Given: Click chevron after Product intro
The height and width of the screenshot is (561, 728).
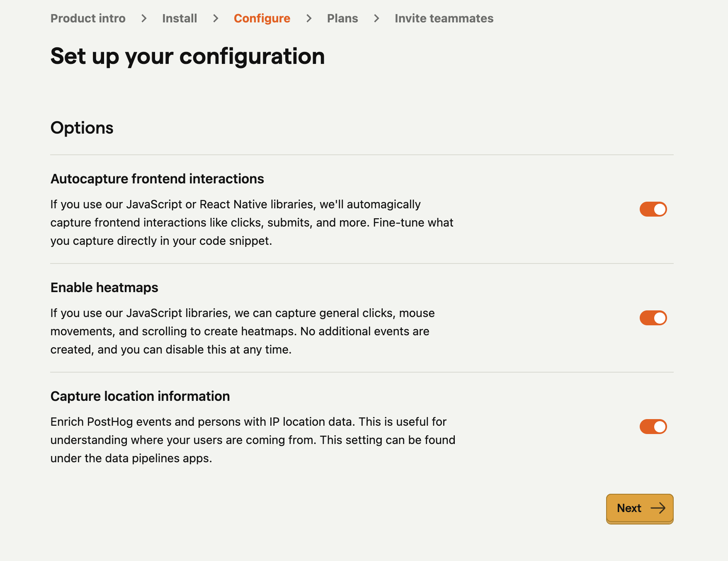Looking at the screenshot, I should pos(144,18).
